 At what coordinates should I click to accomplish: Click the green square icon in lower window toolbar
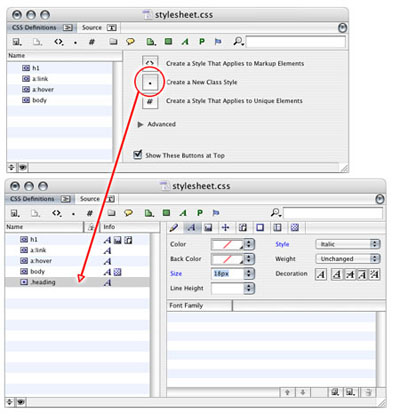166,213
